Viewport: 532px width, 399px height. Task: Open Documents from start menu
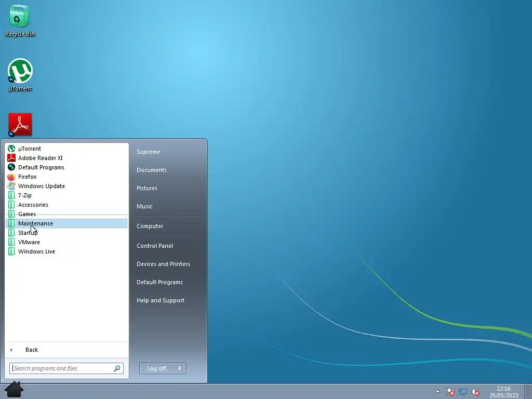click(152, 170)
